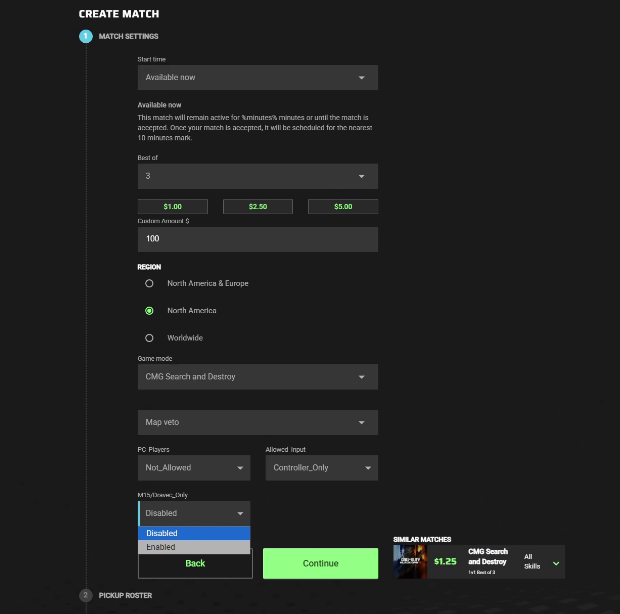This screenshot has width=620, height=614.
Task: Click the green Continue button
Action: tap(320, 563)
